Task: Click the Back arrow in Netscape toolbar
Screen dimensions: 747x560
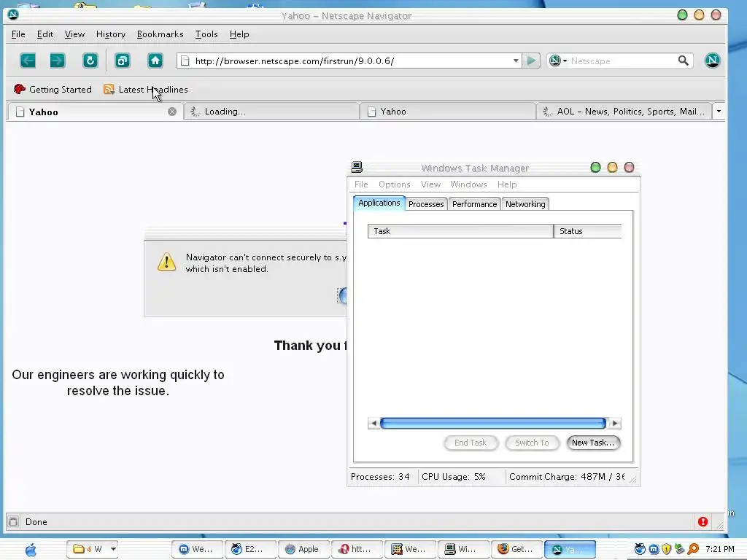Action: point(28,61)
